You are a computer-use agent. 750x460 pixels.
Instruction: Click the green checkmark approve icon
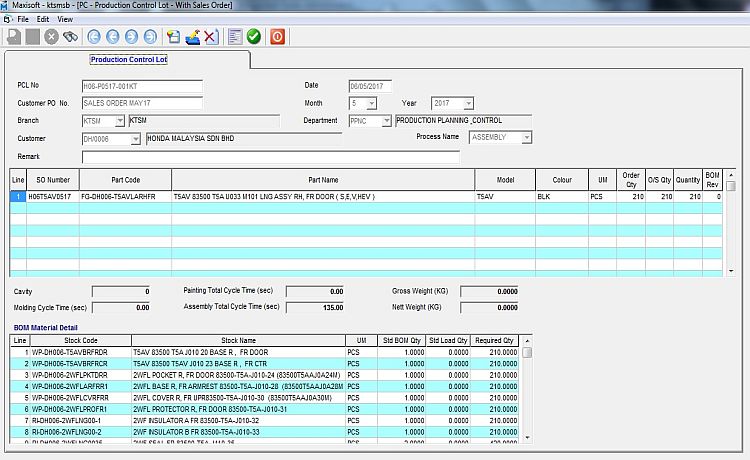tap(254, 37)
